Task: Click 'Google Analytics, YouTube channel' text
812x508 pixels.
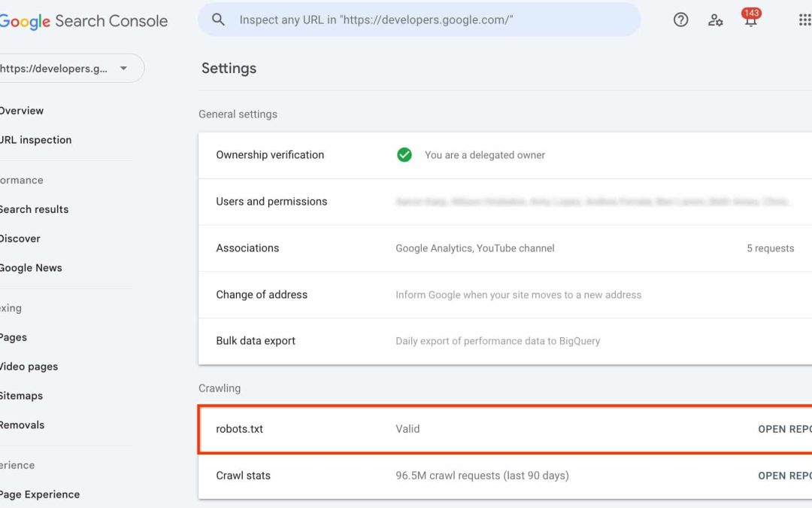Action: click(x=475, y=248)
